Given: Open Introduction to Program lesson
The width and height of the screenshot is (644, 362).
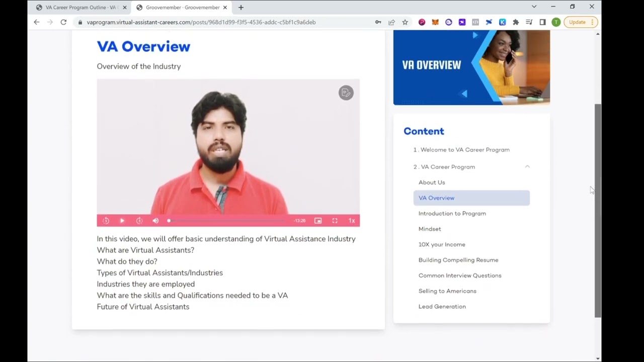Looking at the screenshot, I should click(x=452, y=214).
